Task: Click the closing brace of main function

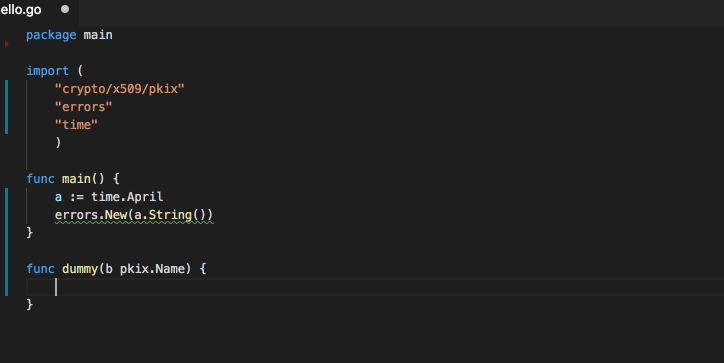Action: click(x=30, y=232)
